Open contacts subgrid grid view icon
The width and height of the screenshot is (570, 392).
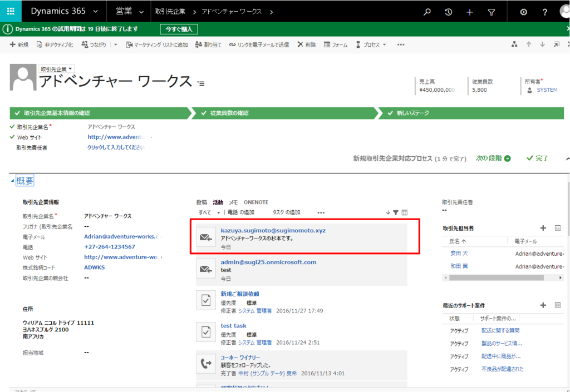coord(558,228)
